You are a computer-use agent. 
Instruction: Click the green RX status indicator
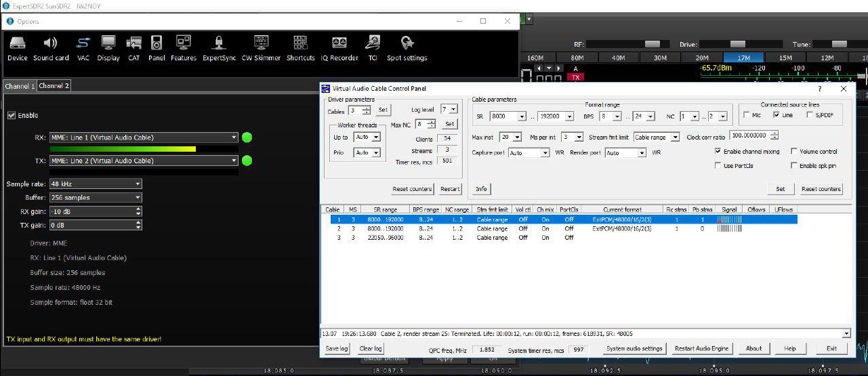click(247, 138)
